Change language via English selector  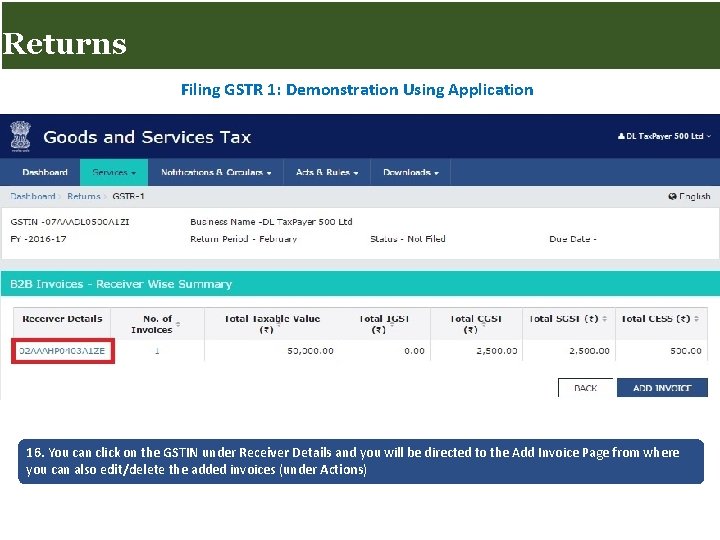tap(689, 197)
